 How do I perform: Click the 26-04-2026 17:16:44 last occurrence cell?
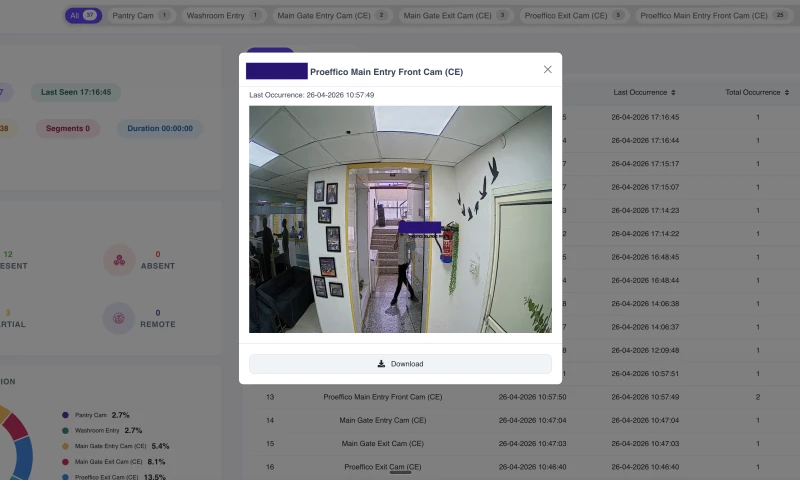tap(645, 140)
